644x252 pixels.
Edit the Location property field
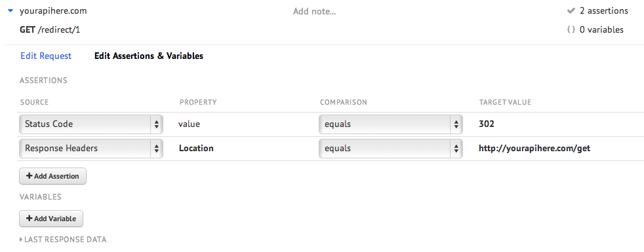[196, 149]
